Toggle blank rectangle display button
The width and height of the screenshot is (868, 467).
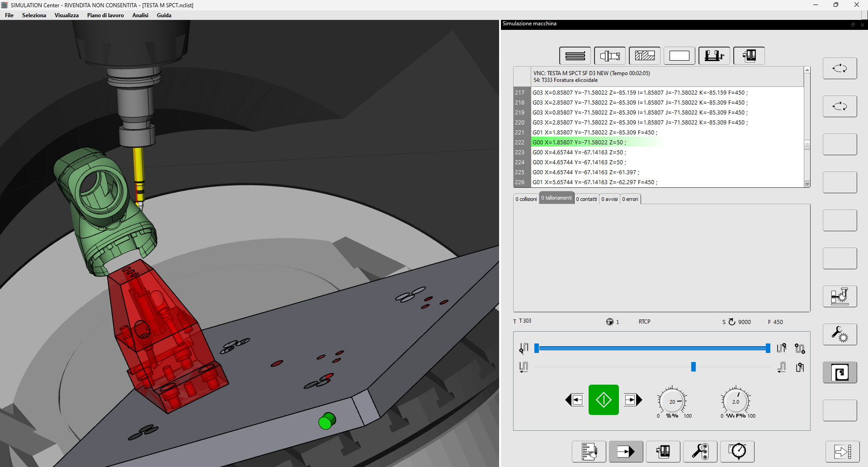(x=679, y=56)
